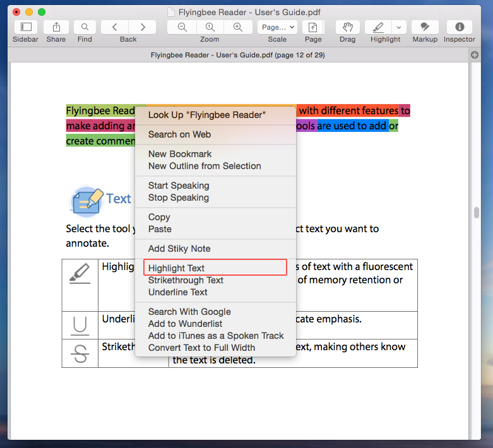Click the Text annotation note icon
Screen dimensions: 493x448
(86, 201)
